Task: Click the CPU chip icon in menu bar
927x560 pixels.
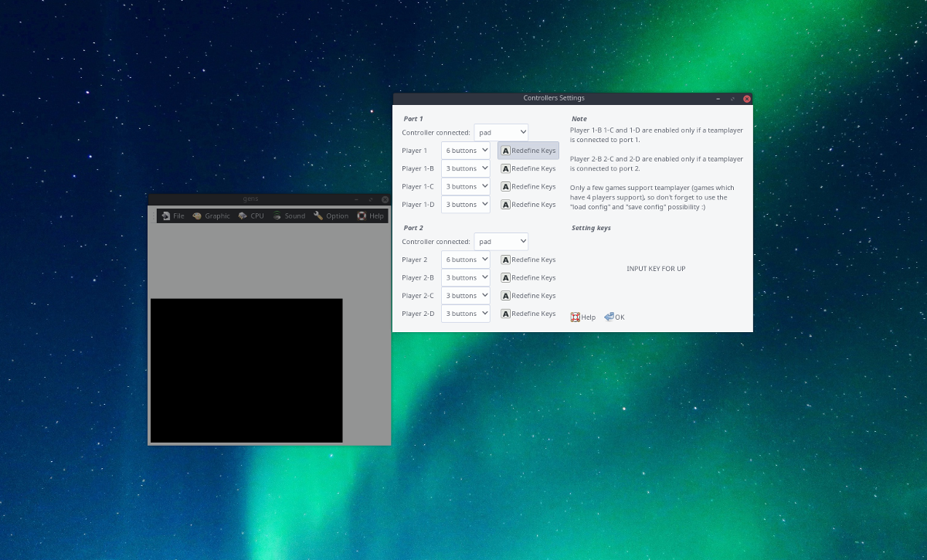Action: pyautogui.click(x=242, y=216)
